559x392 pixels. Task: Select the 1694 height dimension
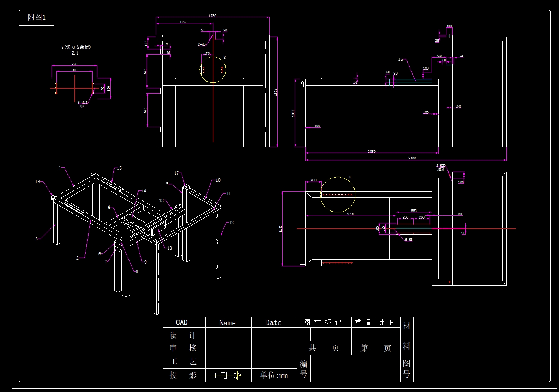pyautogui.click(x=276, y=92)
